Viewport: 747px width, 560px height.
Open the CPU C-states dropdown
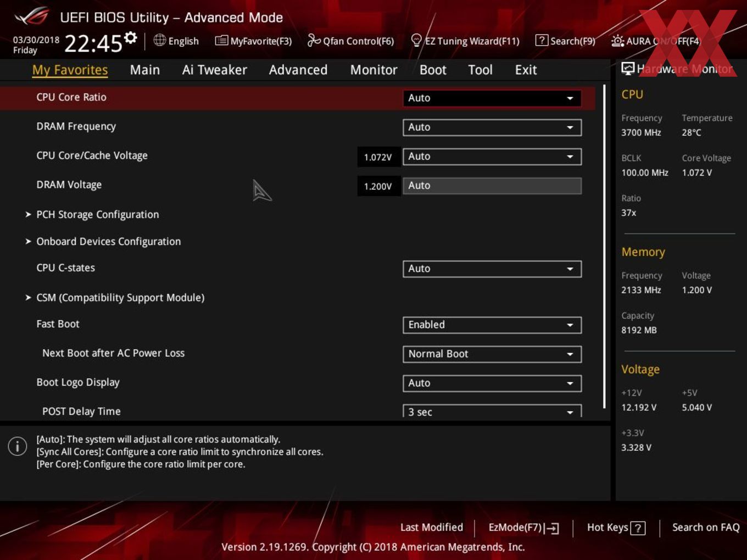tap(492, 269)
